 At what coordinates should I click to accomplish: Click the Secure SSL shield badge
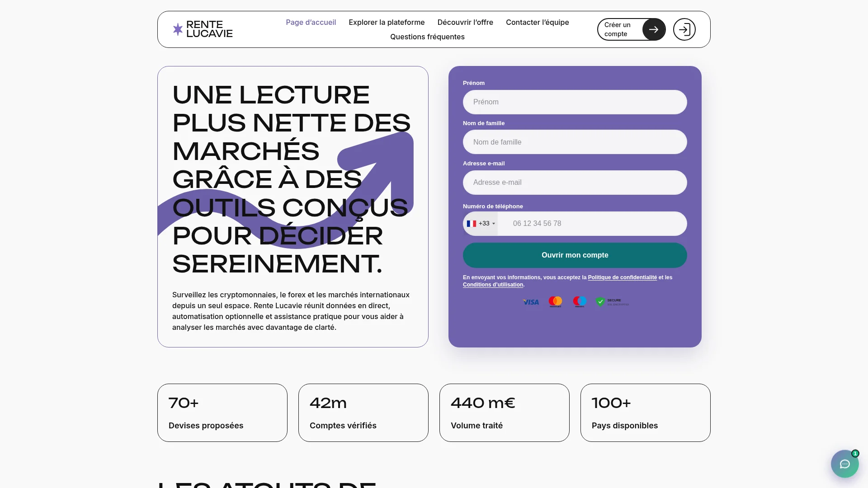click(x=612, y=302)
